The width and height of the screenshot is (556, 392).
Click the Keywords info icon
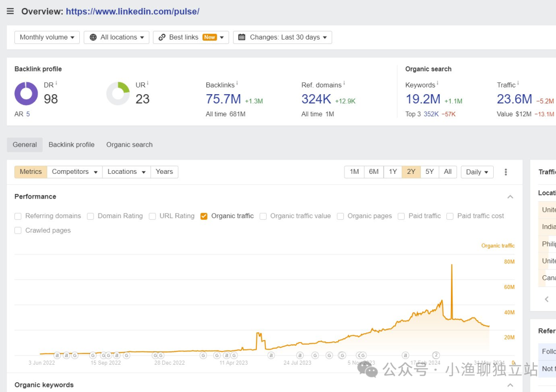438,83
